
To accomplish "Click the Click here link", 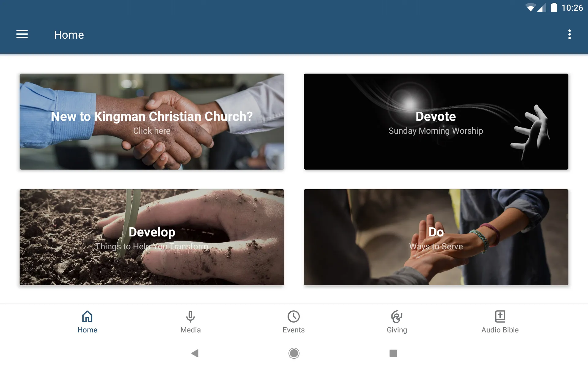I will [152, 130].
